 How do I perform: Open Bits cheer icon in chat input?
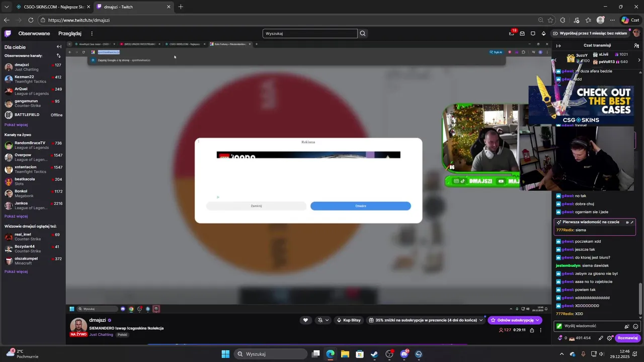[627, 326]
